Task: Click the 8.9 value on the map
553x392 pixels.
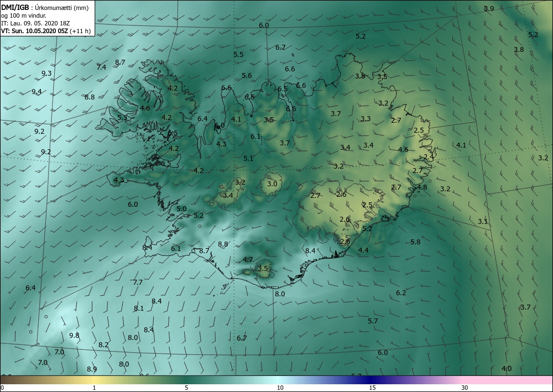Action: (92, 369)
